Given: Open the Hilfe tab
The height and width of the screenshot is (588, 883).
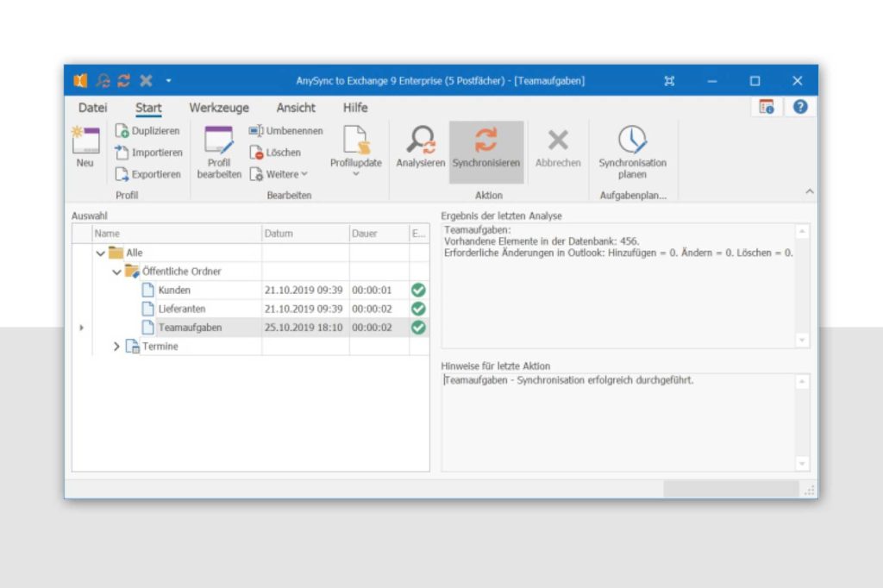Looking at the screenshot, I should point(355,108).
